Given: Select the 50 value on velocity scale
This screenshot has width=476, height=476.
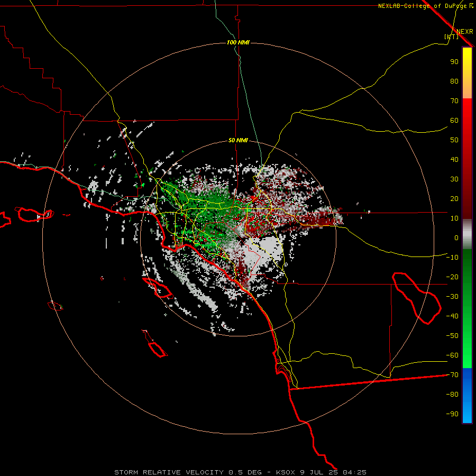Looking at the screenshot, I should (454, 140).
